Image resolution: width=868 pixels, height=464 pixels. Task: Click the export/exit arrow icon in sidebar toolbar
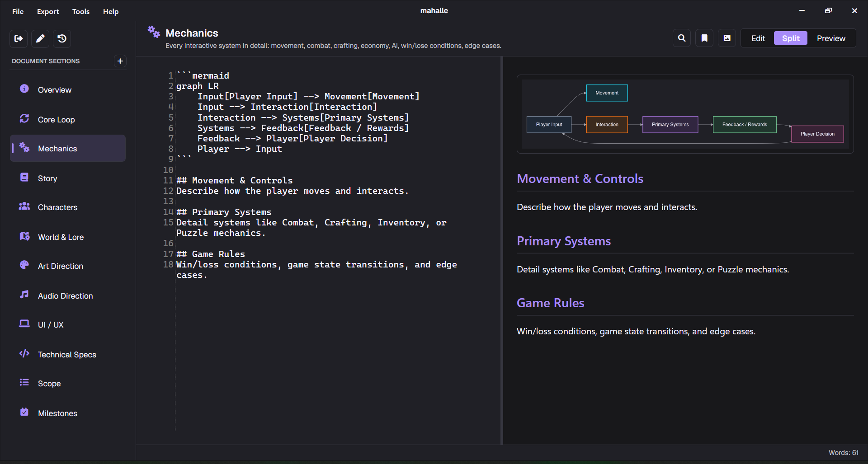[19, 39]
